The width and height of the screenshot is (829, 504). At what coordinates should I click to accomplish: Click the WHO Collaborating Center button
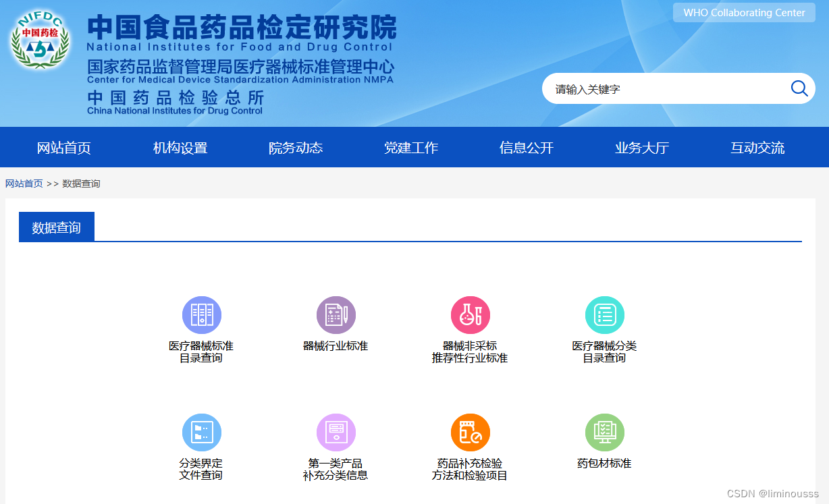pos(744,13)
